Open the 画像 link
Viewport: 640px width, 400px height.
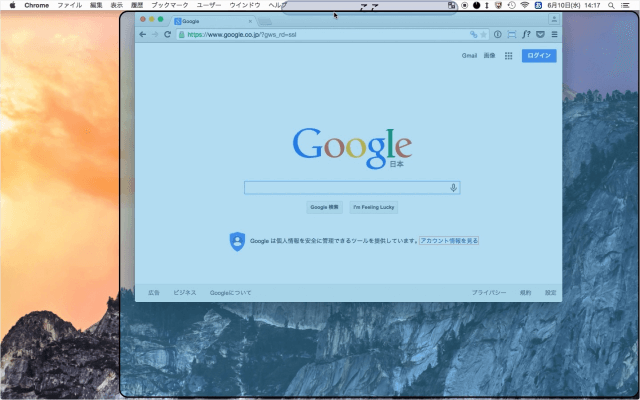[489, 56]
